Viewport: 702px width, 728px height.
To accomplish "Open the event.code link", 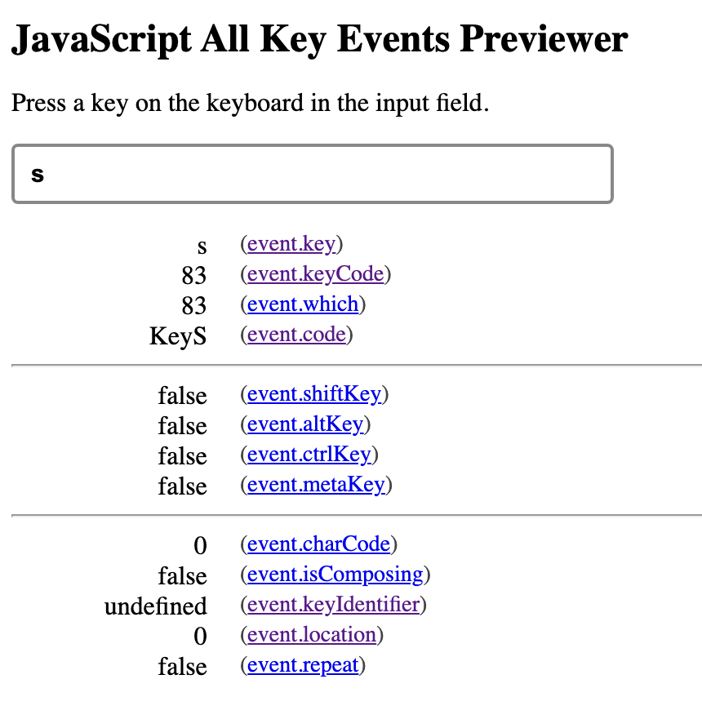I will click(296, 335).
